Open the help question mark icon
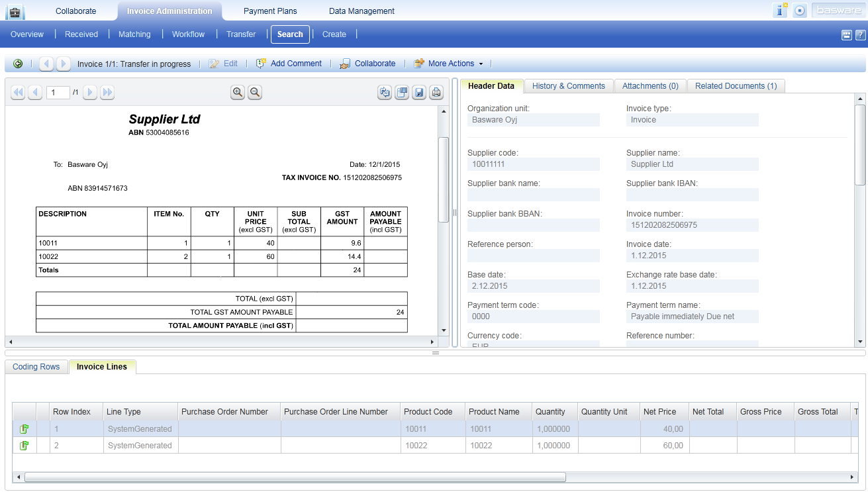 click(x=859, y=35)
